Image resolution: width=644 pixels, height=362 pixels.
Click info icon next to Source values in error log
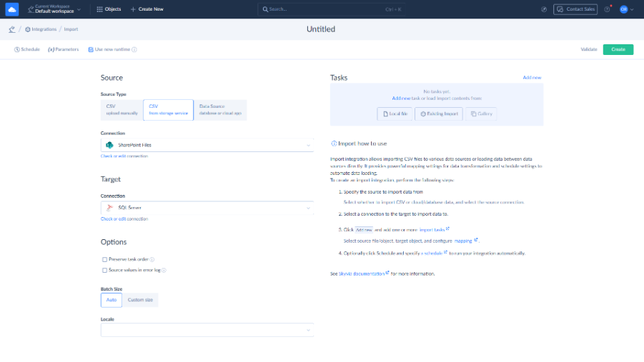click(x=164, y=270)
